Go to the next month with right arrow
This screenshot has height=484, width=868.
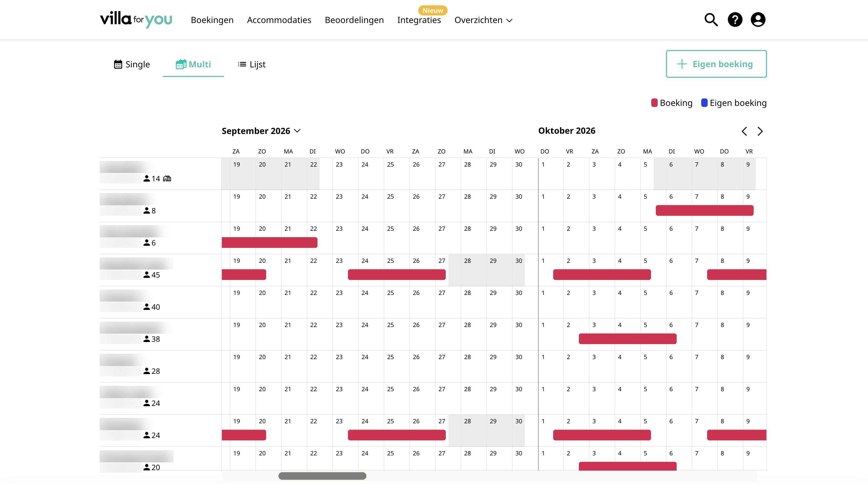pos(760,131)
